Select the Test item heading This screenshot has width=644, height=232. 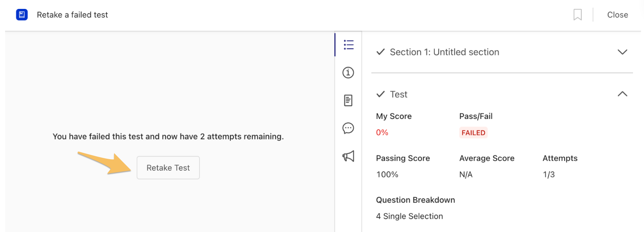click(x=399, y=94)
